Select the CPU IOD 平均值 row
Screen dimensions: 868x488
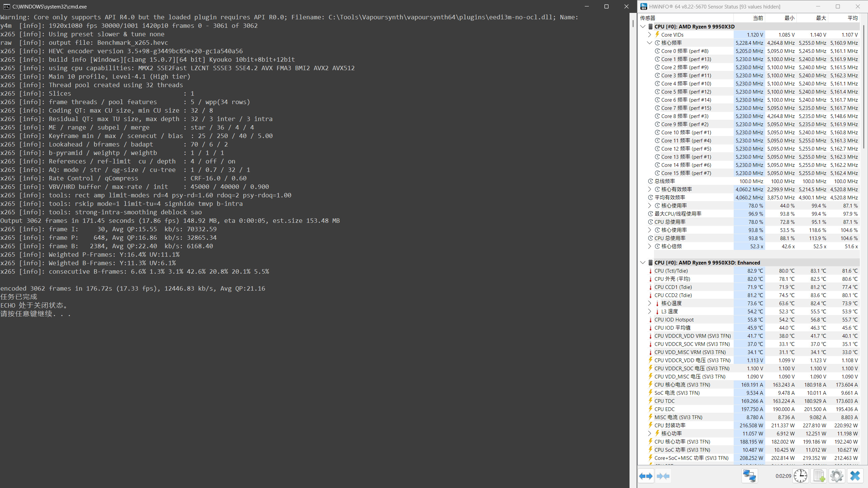pos(749,328)
